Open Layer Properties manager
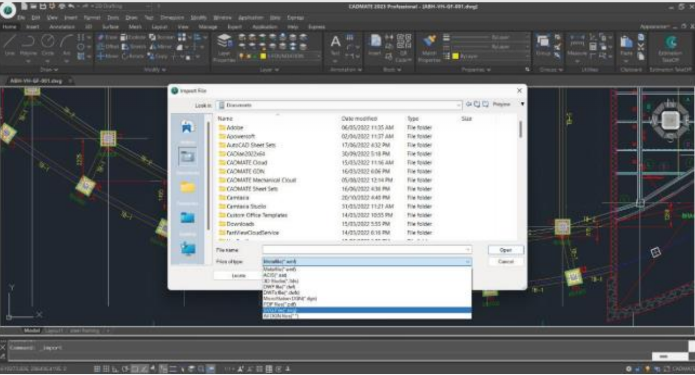 point(224,48)
